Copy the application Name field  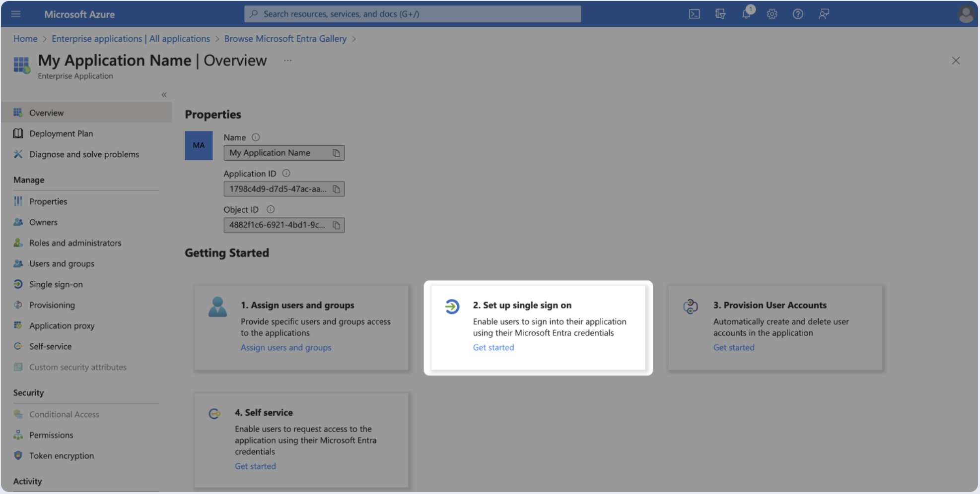tap(336, 153)
